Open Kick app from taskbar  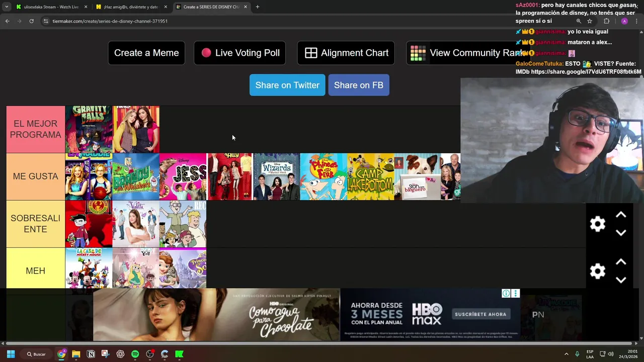179,354
